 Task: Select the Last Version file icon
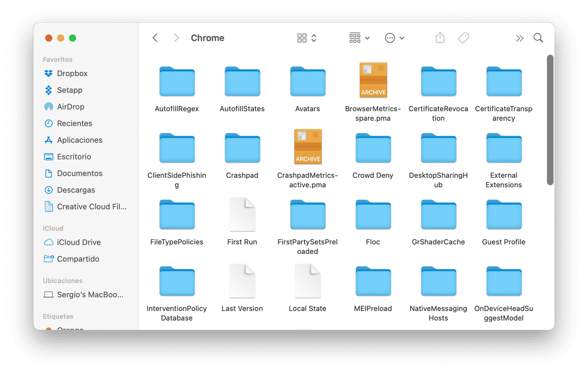coord(242,281)
